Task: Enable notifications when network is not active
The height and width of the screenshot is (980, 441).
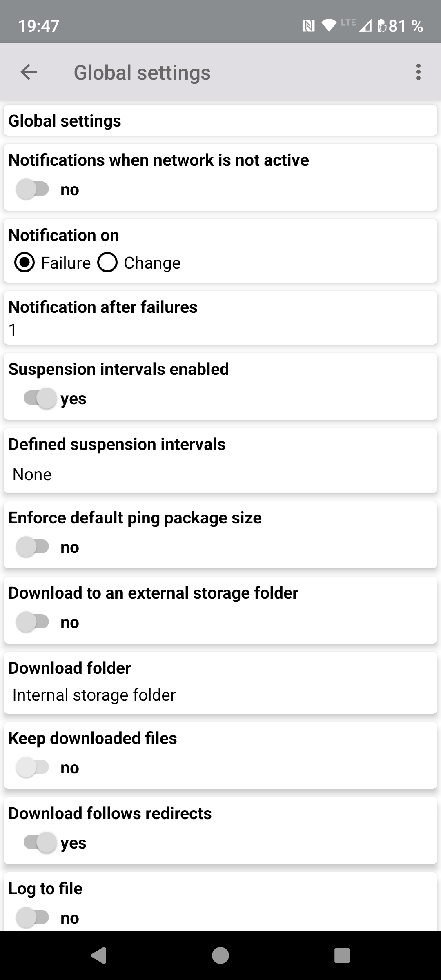Action: click(33, 189)
